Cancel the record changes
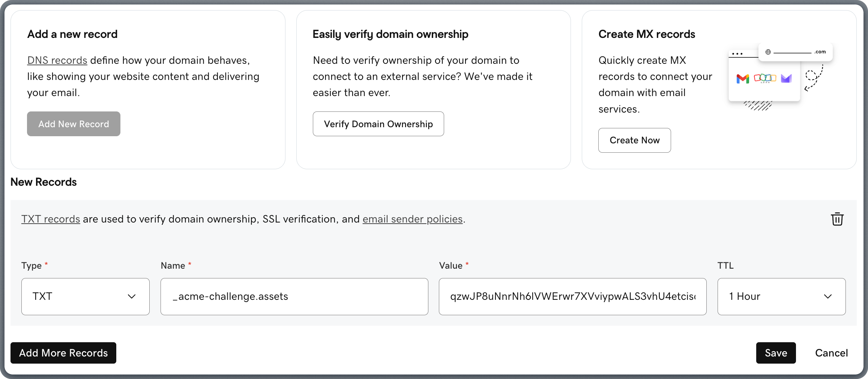The height and width of the screenshot is (379, 868). click(x=831, y=353)
